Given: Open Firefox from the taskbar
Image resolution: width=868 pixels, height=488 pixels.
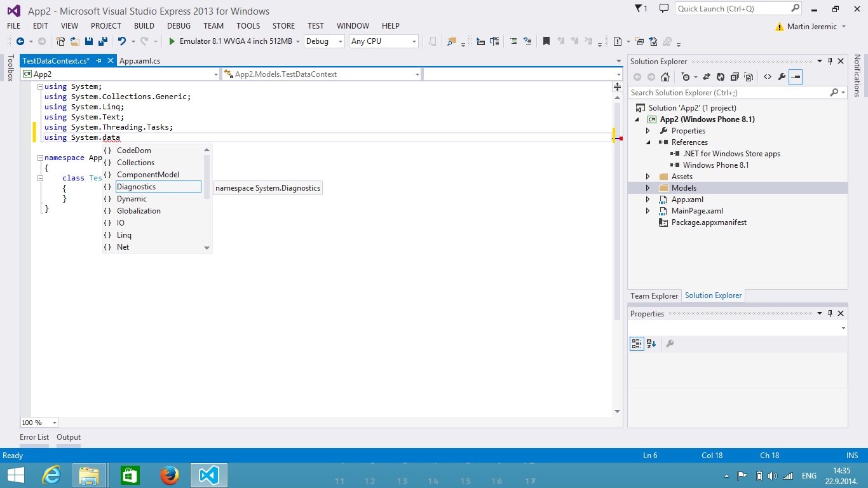Looking at the screenshot, I should click(170, 475).
